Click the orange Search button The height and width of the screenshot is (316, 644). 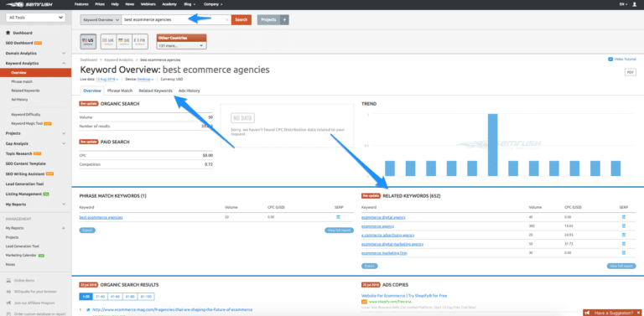click(241, 20)
